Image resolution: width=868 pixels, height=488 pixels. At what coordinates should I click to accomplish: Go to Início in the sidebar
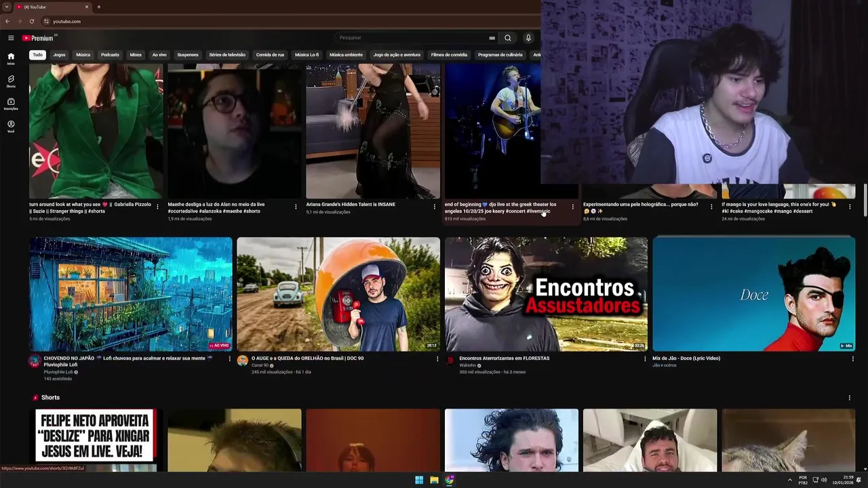coord(11,58)
